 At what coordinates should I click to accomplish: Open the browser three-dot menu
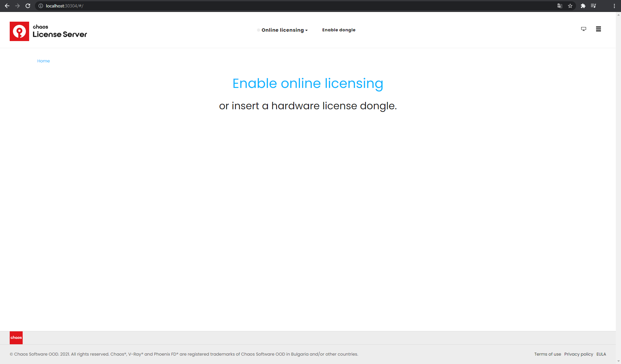tap(614, 6)
